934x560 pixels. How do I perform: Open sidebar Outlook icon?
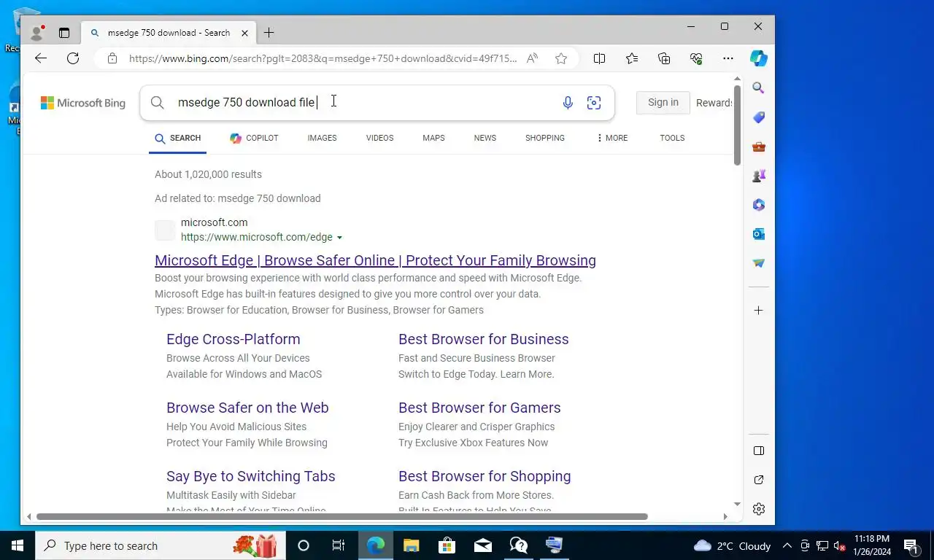pos(759,234)
